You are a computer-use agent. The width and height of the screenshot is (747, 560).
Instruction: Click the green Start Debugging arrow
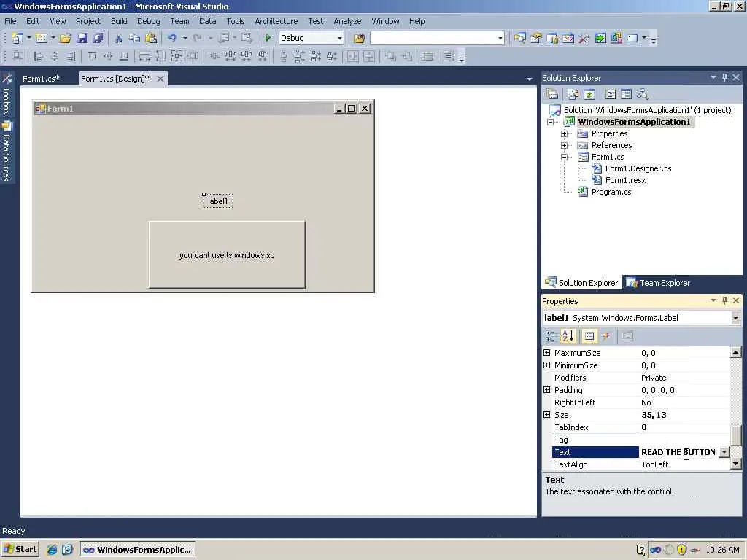(x=268, y=38)
